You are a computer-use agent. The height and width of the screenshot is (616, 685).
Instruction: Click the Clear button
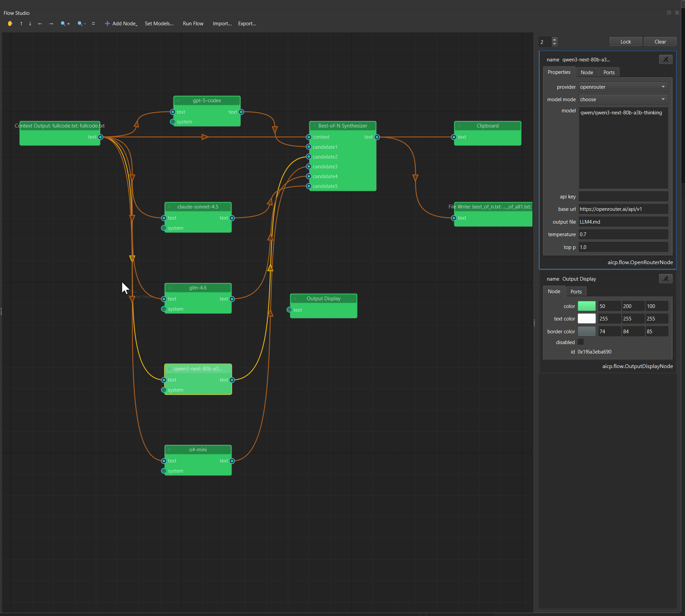(x=660, y=41)
